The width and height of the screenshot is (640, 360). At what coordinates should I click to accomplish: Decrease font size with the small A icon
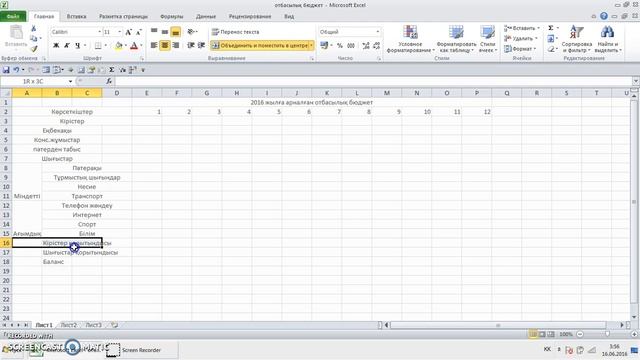pos(138,32)
